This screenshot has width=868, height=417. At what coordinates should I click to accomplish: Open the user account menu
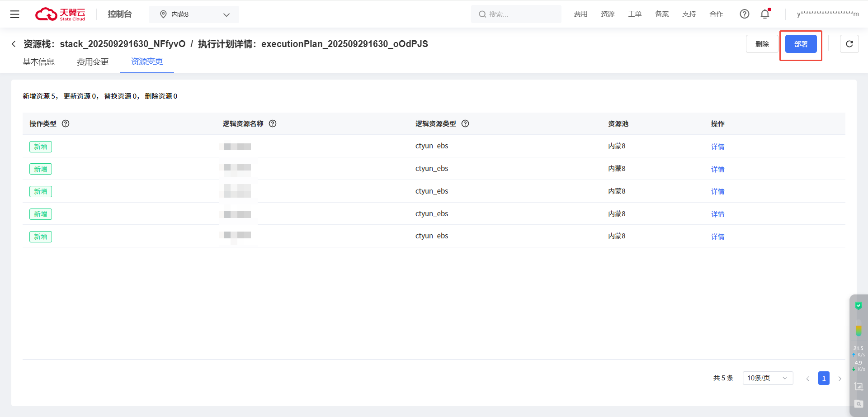pos(827,14)
